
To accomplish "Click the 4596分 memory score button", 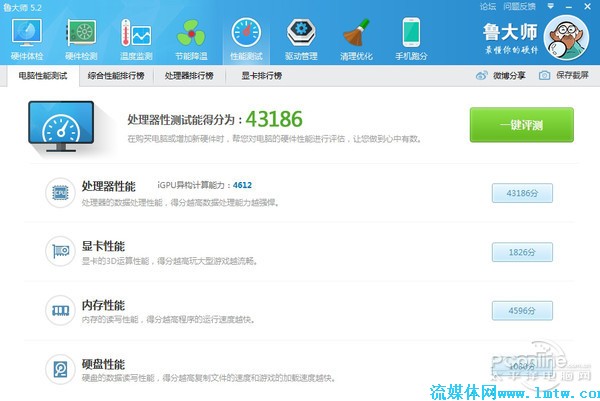I will (521, 312).
